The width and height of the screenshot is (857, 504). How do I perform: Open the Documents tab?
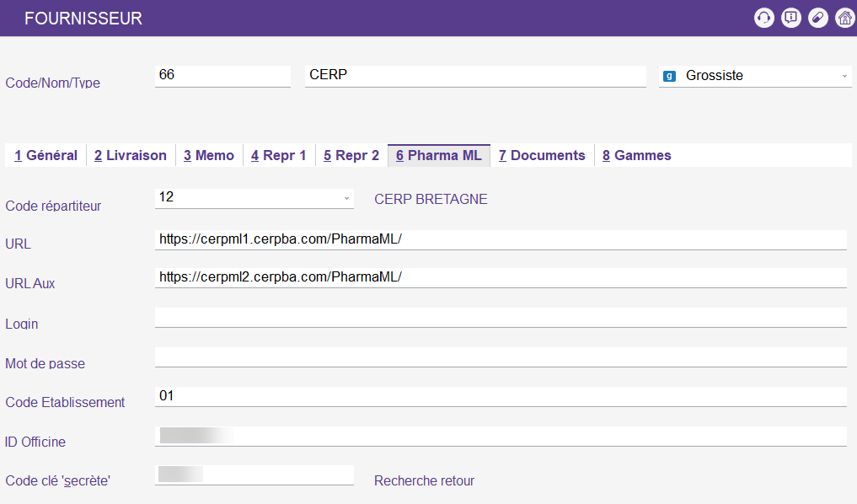coord(542,155)
